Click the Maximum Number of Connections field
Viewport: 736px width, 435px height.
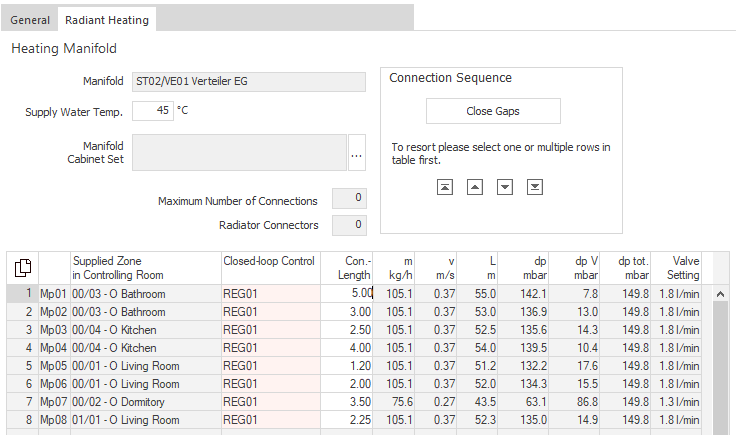point(349,198)
